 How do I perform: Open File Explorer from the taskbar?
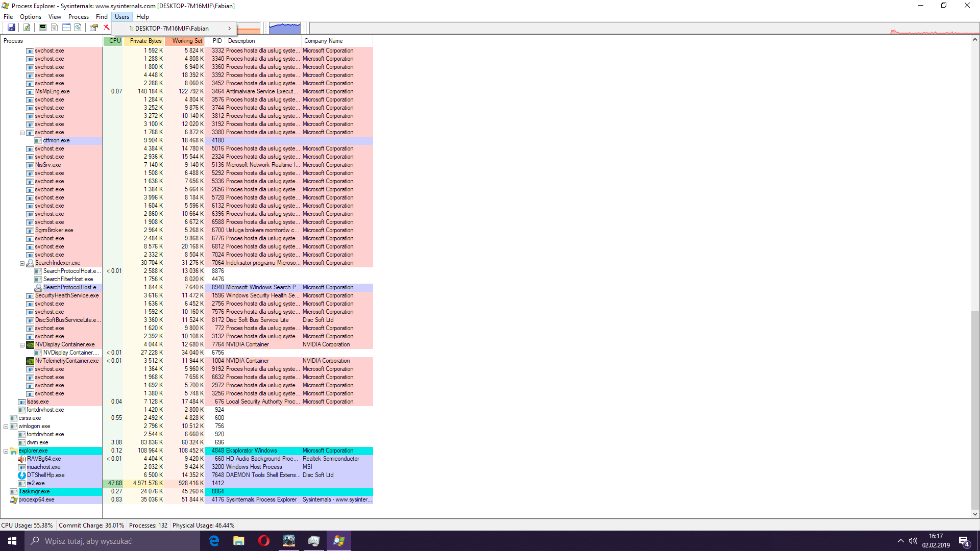tap(239, 541)
